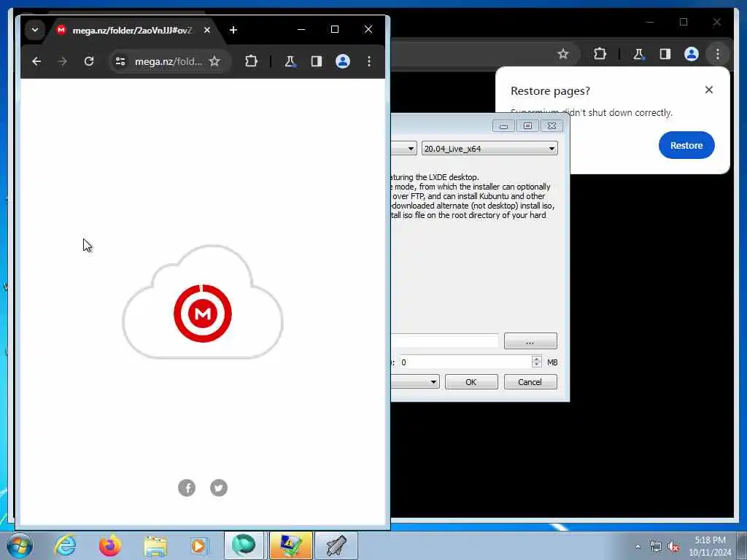Open the Windows Start menu
Screen dimensions: 747x560
point(20,546)
